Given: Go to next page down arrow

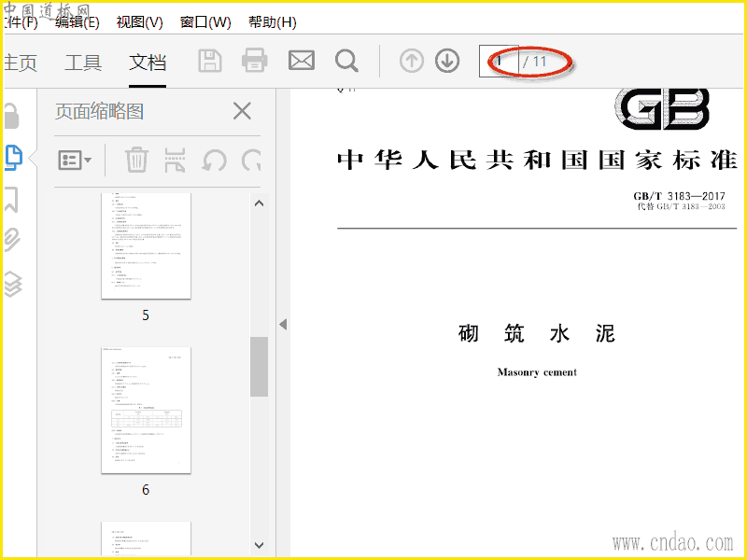Looking at the screenshot, I should (447, 61).
